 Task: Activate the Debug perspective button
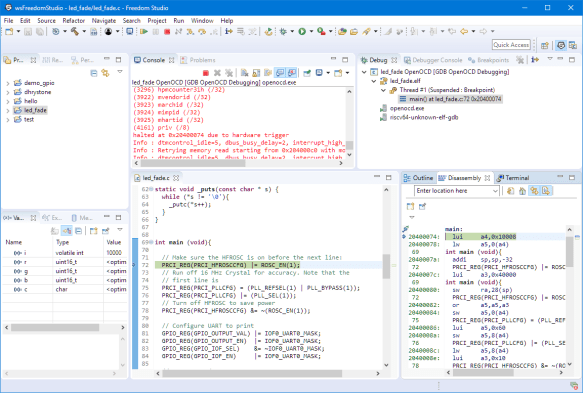coord(561,45)
